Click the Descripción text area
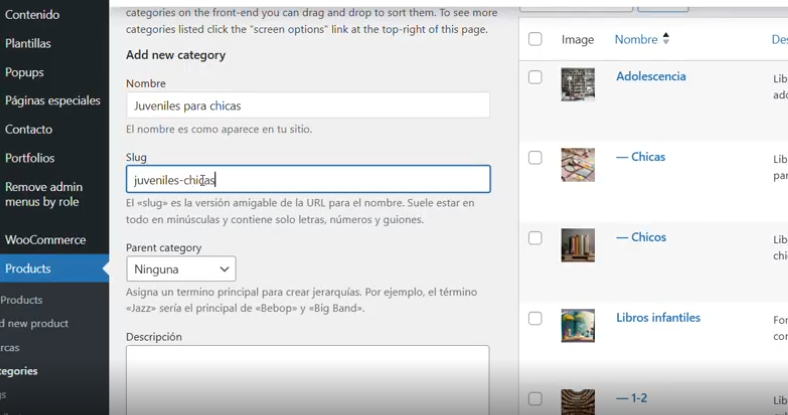 tap(308, 380)
